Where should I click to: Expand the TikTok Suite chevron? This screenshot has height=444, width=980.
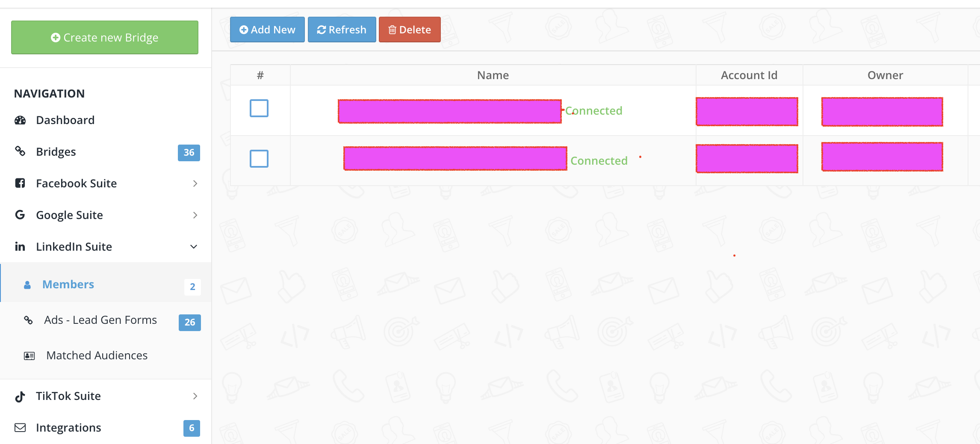195,396
